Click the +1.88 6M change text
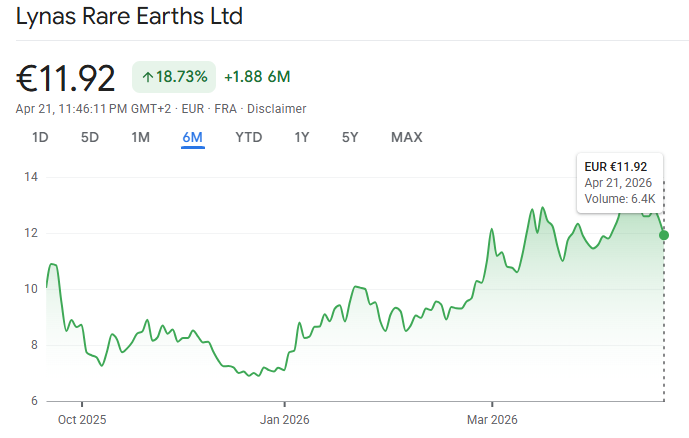This screenshot has width=689, height=438. click(x=257, y=77)
